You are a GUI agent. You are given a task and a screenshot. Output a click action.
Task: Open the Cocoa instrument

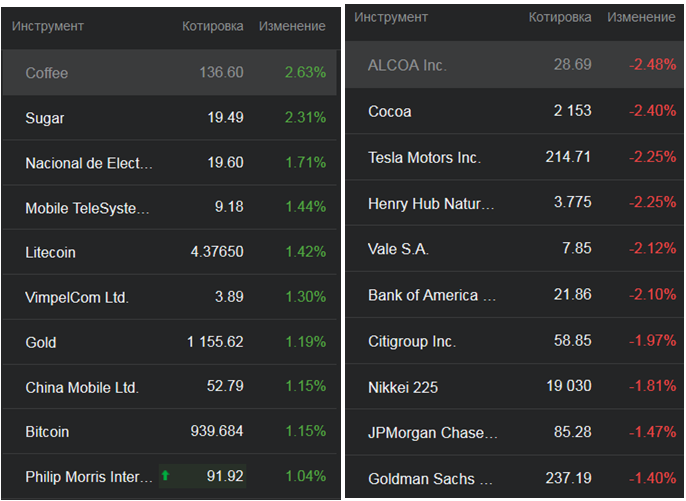point(390,111)
